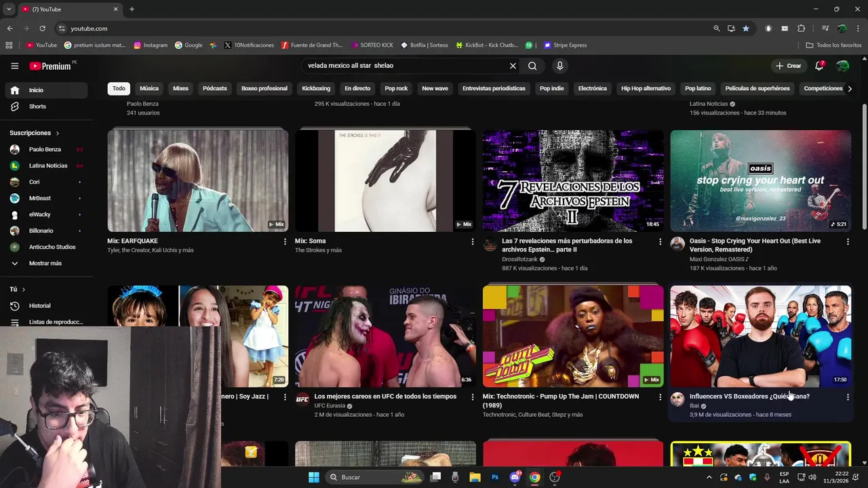Open YouTube notifications bell
The width and height of the screenshot is (868, 488).
tap(819, 66)
